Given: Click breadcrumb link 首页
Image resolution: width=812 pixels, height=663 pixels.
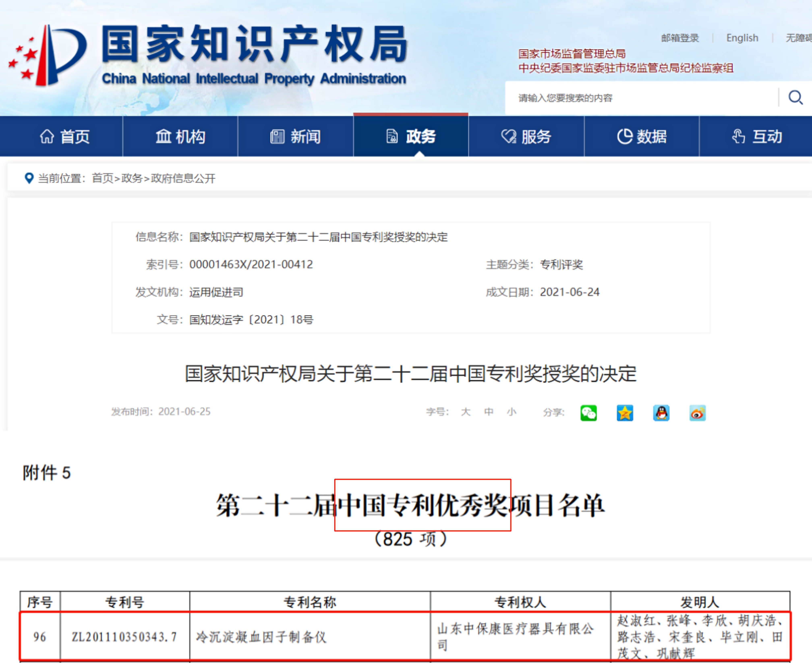Looking at the screenshot, I should (103, 178).
